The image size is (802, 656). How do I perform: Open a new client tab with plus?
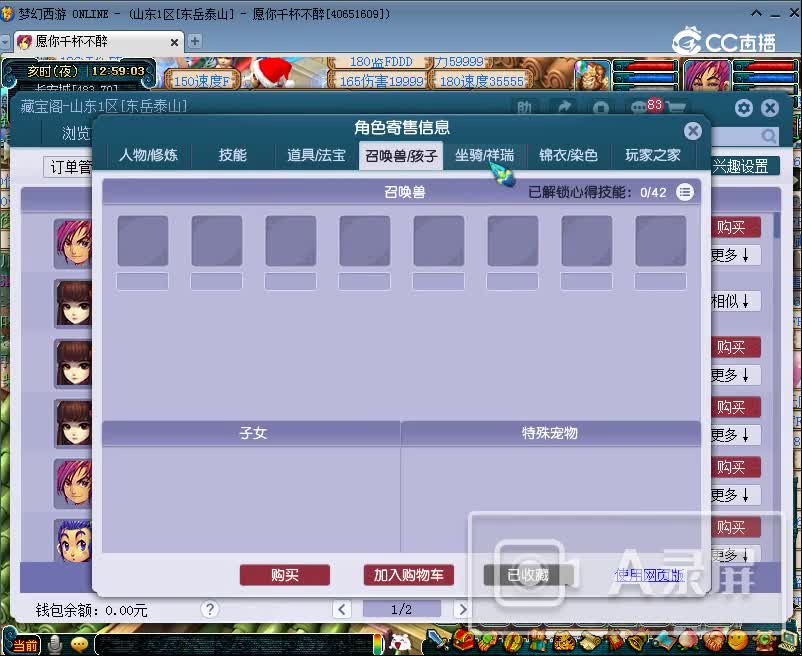(194, 41)
